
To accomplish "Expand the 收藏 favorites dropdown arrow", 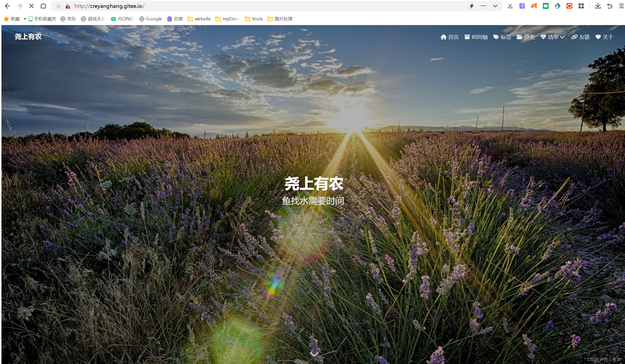I will 25,19.
